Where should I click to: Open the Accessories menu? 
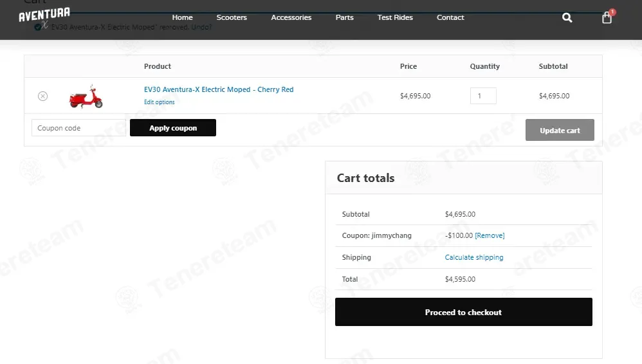tap(291, 17)
